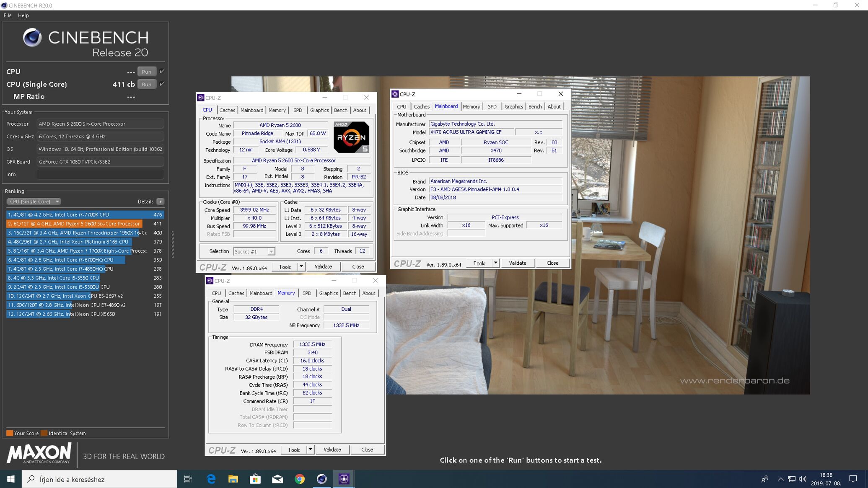Screen dimensions: 868x488
Task: Click the taskbar search box
Action: point(100,479)
